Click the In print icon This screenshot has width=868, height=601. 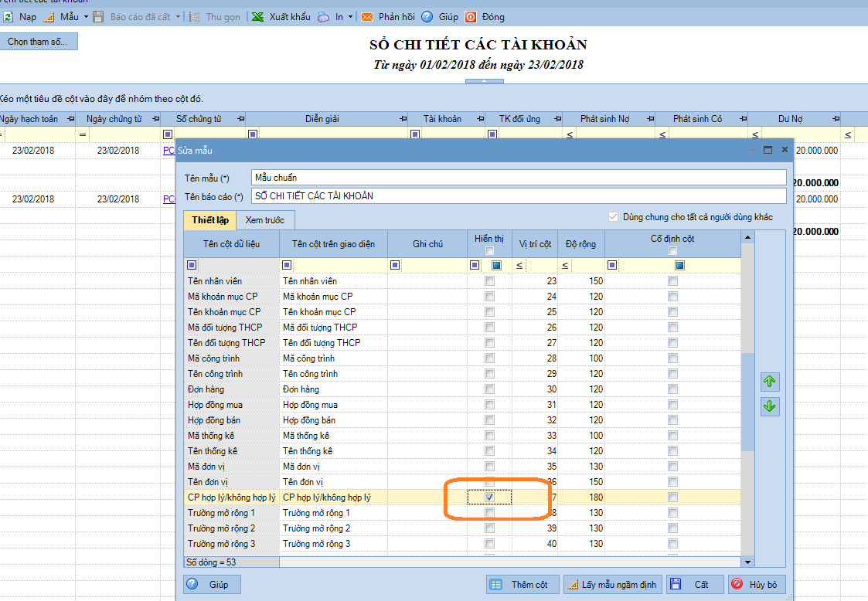tap(323, 16)
